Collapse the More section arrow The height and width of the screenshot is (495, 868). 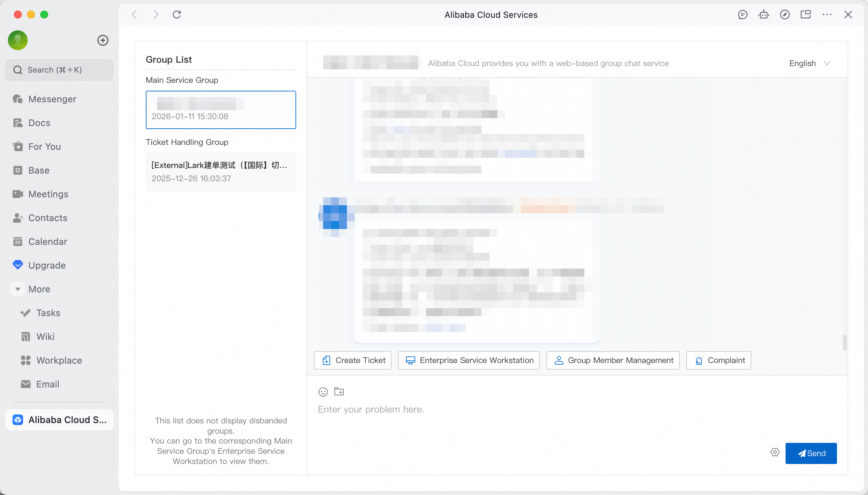coord(18,289)
